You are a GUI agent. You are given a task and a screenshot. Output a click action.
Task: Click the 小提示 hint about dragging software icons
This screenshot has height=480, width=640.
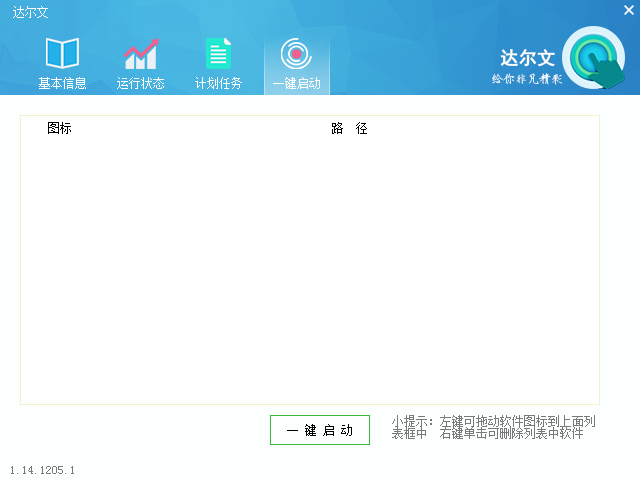pyautogui.click(x=493, y=422)
